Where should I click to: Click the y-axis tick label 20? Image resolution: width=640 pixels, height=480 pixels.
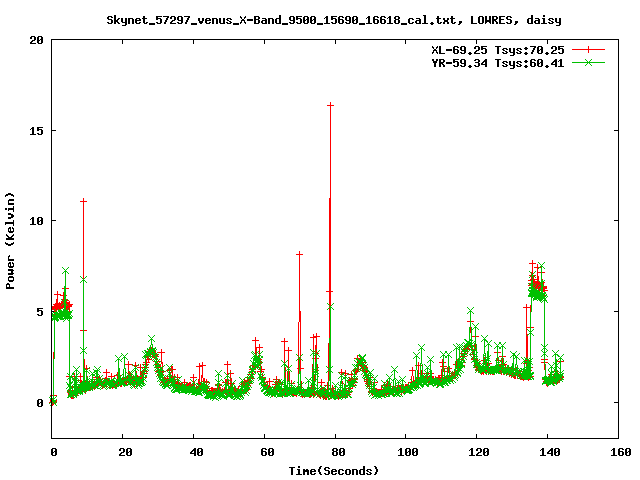coord(36,40)
